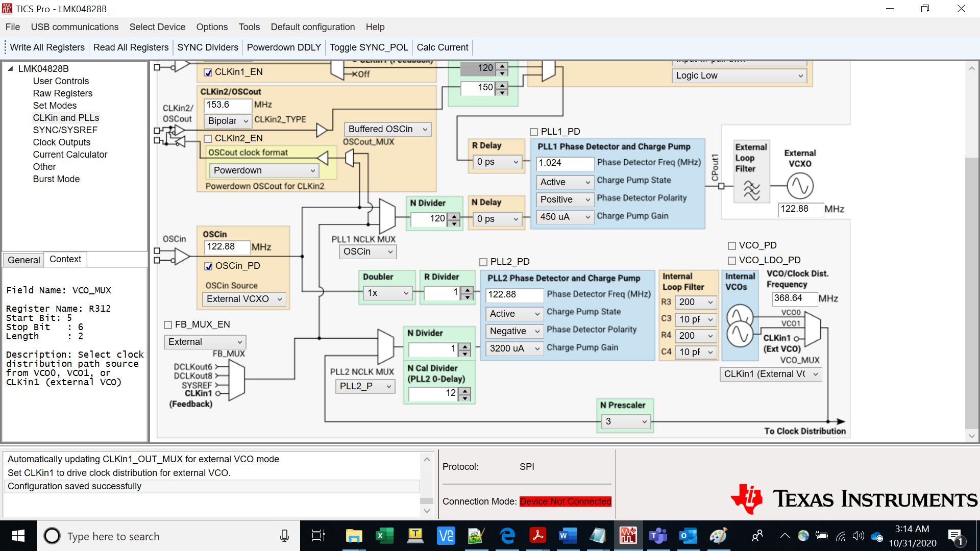Image resolution: width=980 pixels, height=551 pixels.
Task: Click Calc Current button
Action: [x=443, y=47]
